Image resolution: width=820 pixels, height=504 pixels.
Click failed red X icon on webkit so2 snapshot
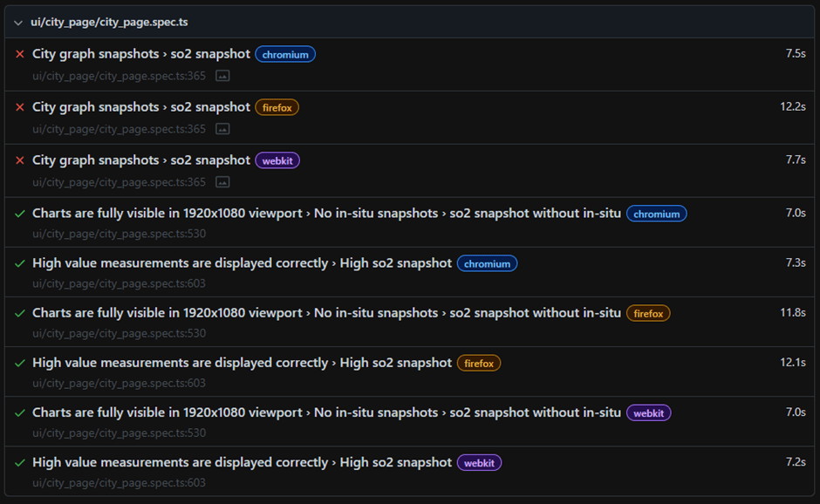point(20,160)
